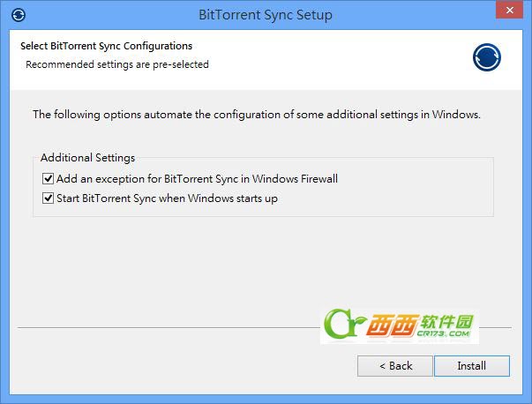Go back with the Back button
The image size is (532, 404).
tap(395, 365)
